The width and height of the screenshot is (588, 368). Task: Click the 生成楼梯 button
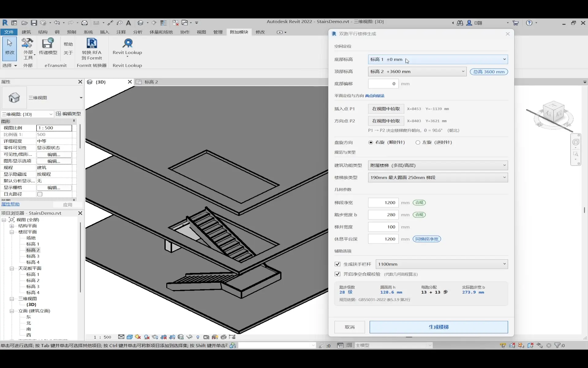439,327
